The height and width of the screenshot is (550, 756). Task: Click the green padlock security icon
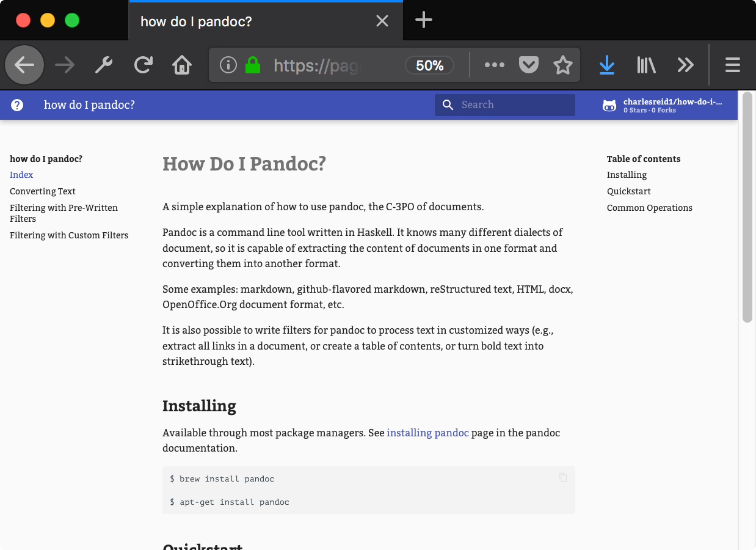(x=253, y=65)
